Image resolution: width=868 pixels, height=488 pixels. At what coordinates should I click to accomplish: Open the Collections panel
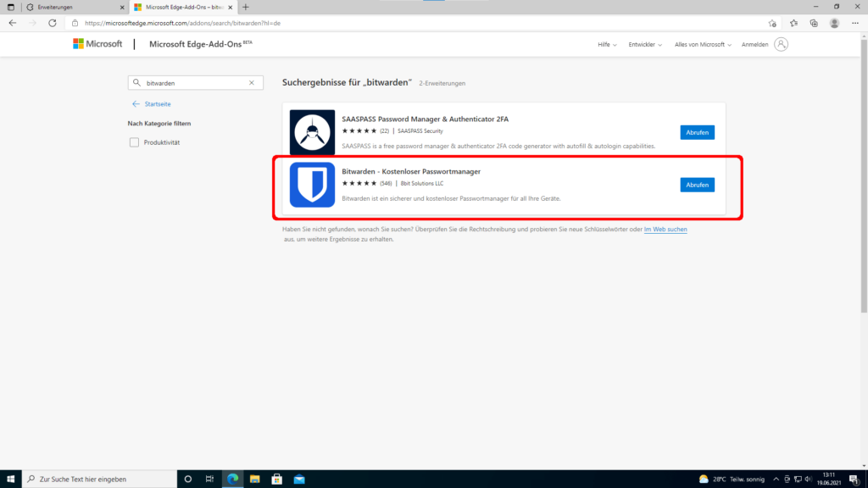pyautogui.click(x=814, y=23)
